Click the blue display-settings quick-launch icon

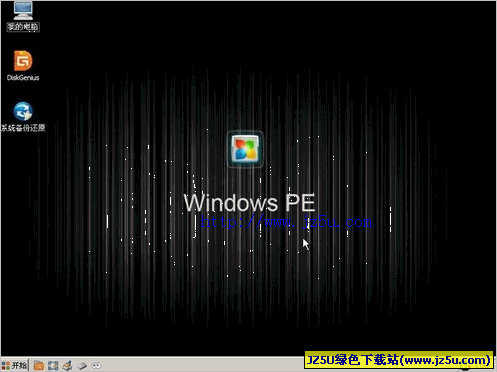[x=53, y=366]
